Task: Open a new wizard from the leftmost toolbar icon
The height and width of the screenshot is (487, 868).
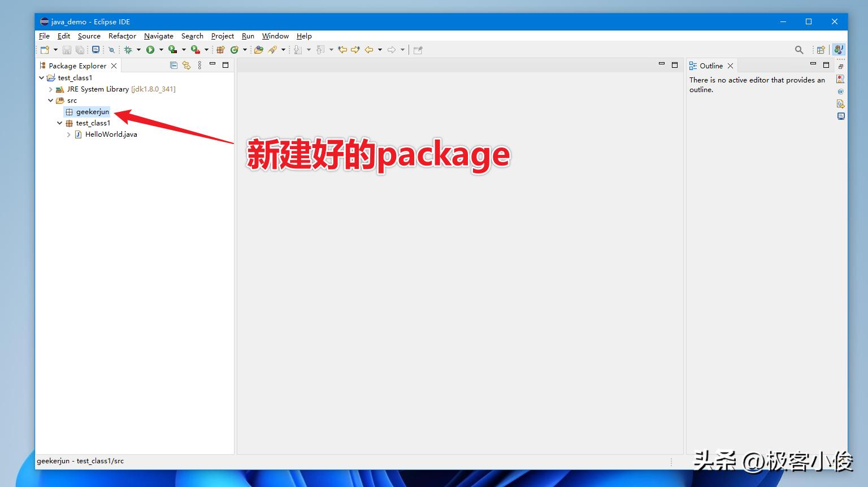Action: point(44,50)
